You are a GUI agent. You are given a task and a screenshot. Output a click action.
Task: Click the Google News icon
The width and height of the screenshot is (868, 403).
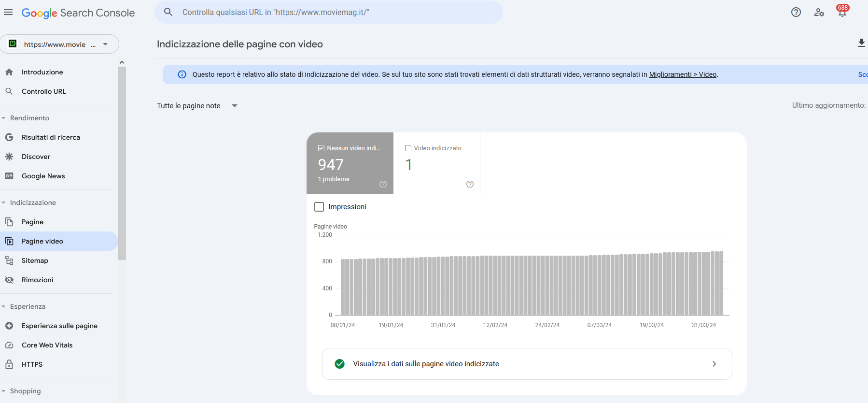[x=9, y=176]
